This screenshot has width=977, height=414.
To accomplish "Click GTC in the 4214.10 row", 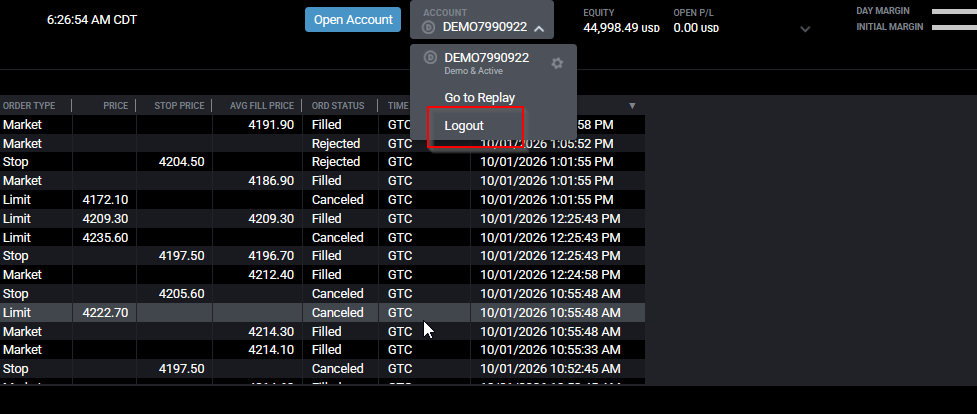I will click(x=400, y=349).
